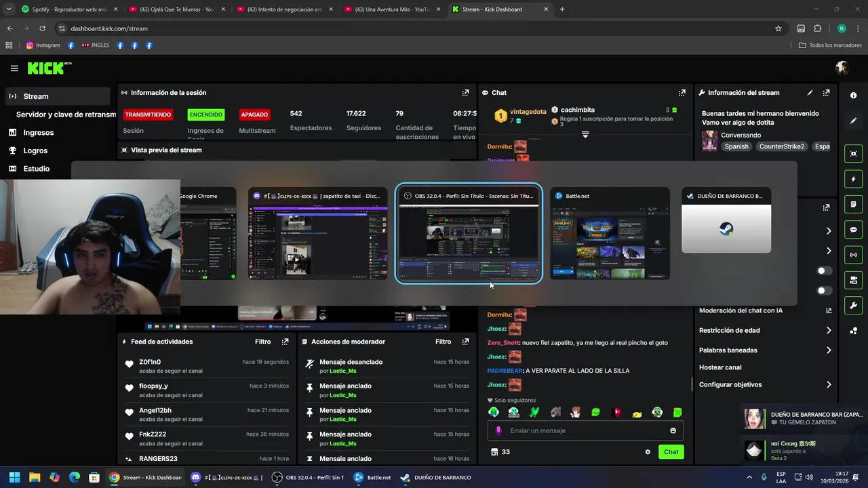Open OBS from the Windows taskbar

[x=308, y=477]
